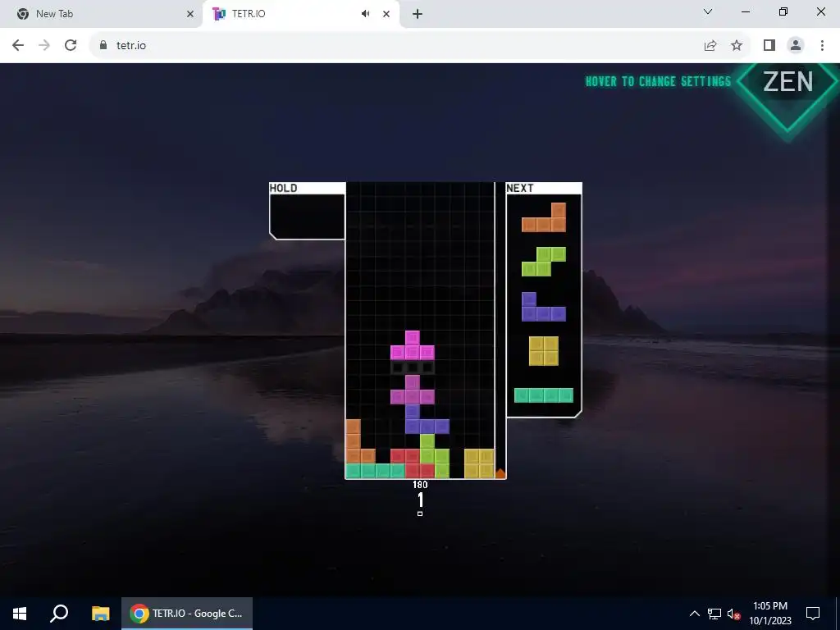Close the New Tab tab

click(x=190, y=14)
